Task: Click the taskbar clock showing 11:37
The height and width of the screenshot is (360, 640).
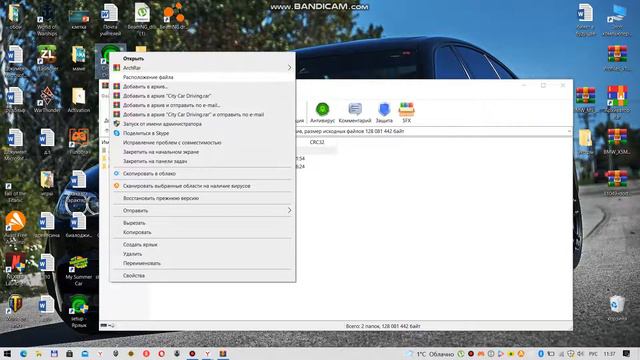Action: (x=609, y=354)
